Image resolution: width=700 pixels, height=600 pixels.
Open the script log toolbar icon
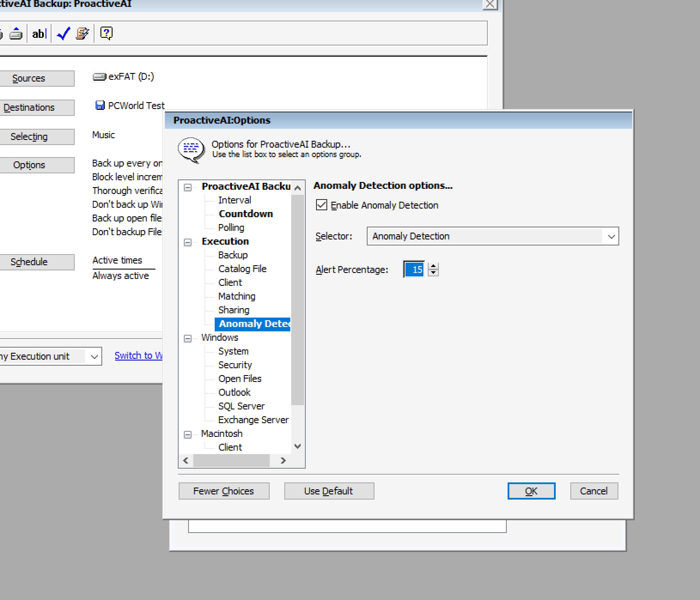83,33
